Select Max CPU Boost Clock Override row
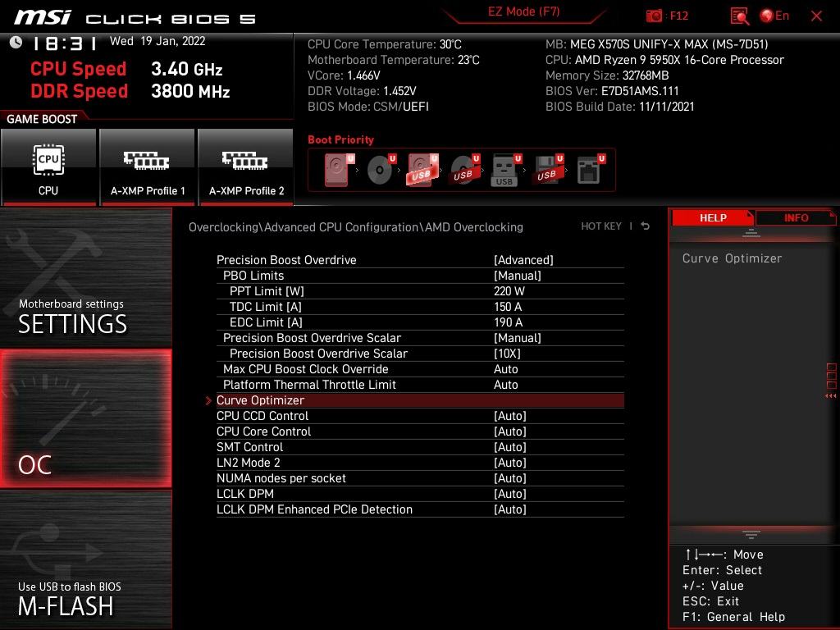Screen dimensions: 840x630 pos(420,368)
